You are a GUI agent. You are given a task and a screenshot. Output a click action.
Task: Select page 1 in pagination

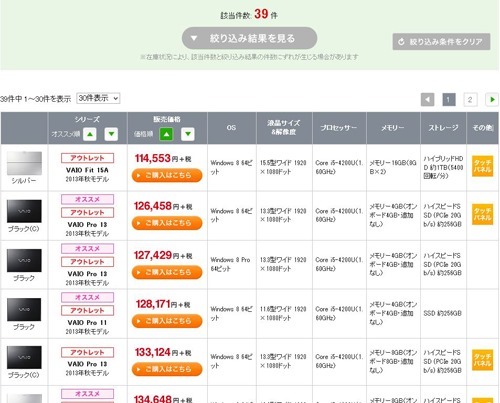tap(449, 99)
